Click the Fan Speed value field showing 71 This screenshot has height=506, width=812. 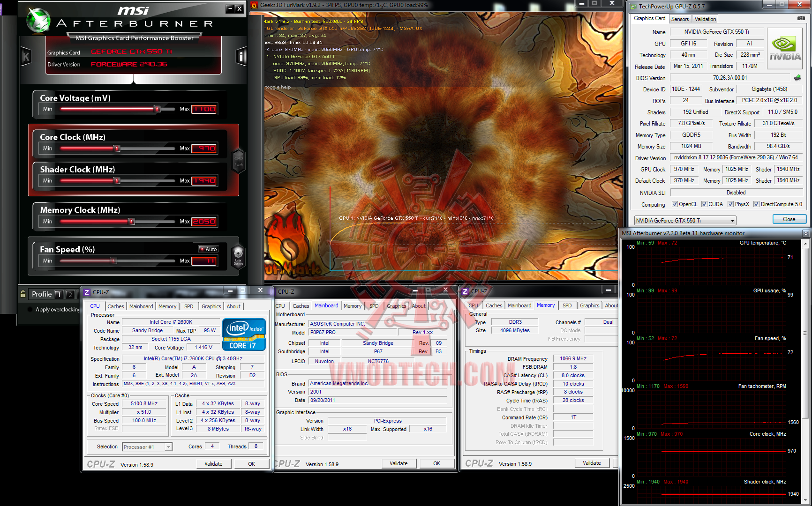pyautogui.click(x=204, y=261)
